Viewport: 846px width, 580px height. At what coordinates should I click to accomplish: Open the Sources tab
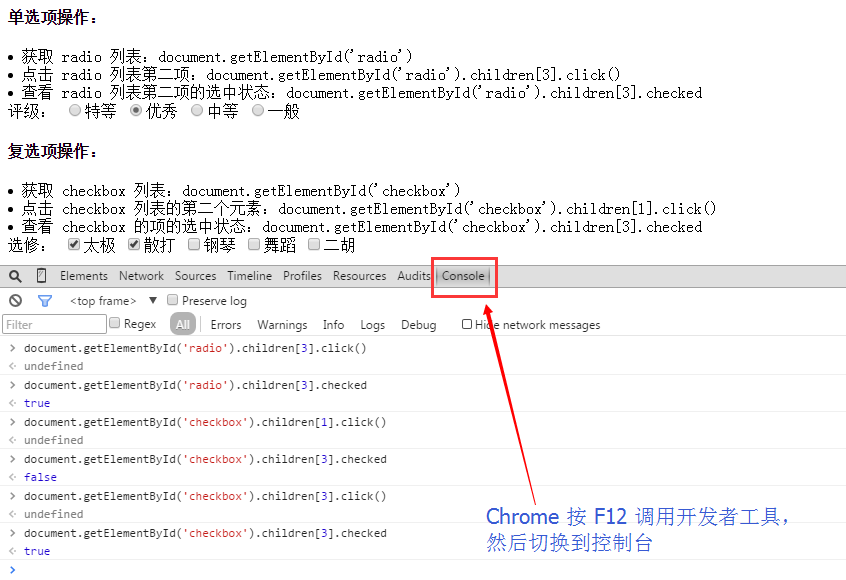[x=195, y=276]
